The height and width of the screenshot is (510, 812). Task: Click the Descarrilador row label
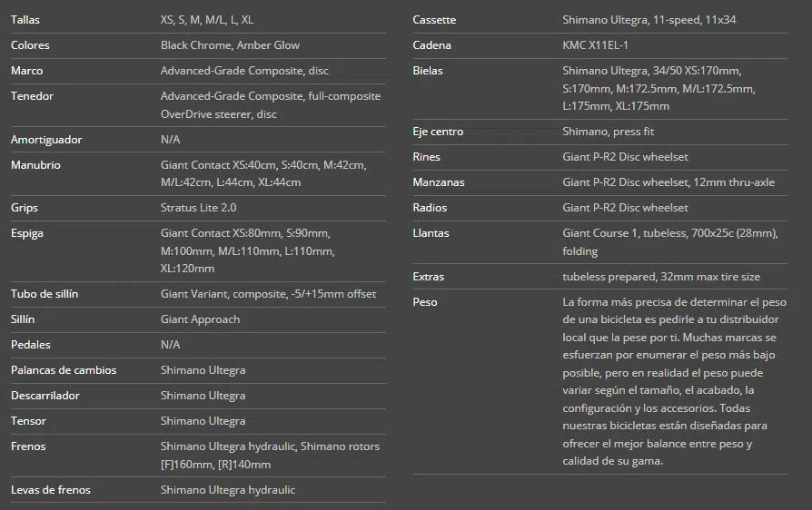pyautogui.click(x=45, y=396)
